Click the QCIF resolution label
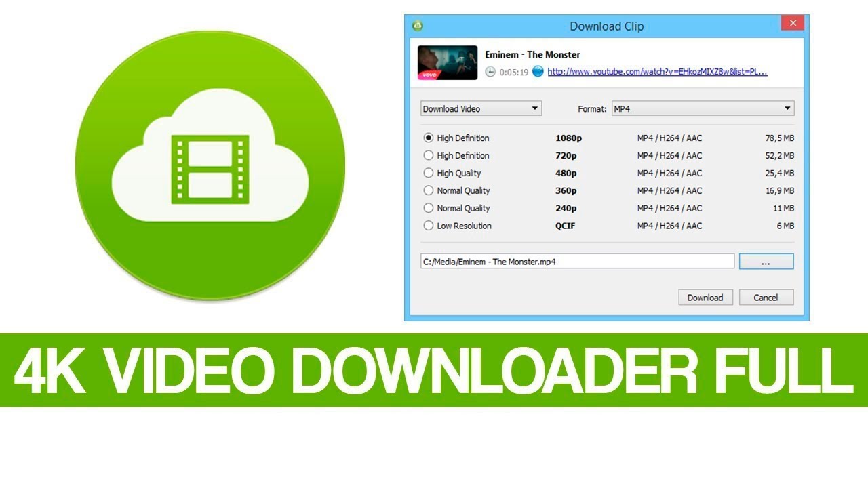The width and height of the screenshot is (868, 488). click(x=566, y=226)
